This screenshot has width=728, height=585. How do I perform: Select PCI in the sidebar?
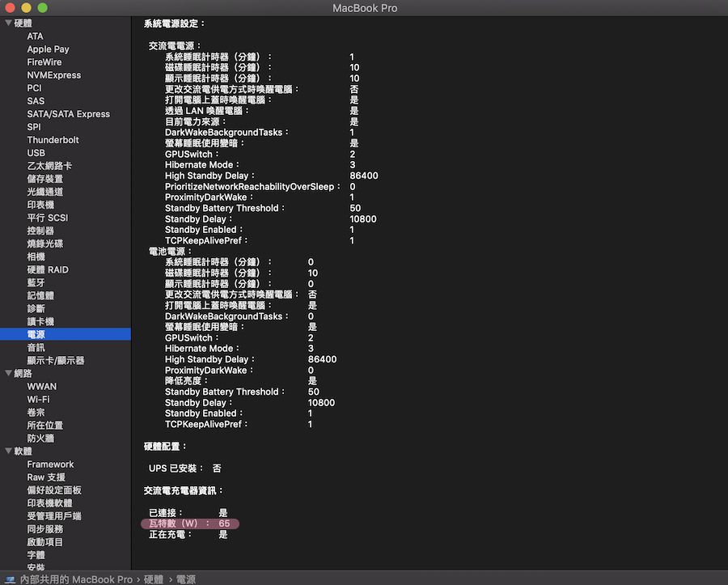[x=34, y=88]
